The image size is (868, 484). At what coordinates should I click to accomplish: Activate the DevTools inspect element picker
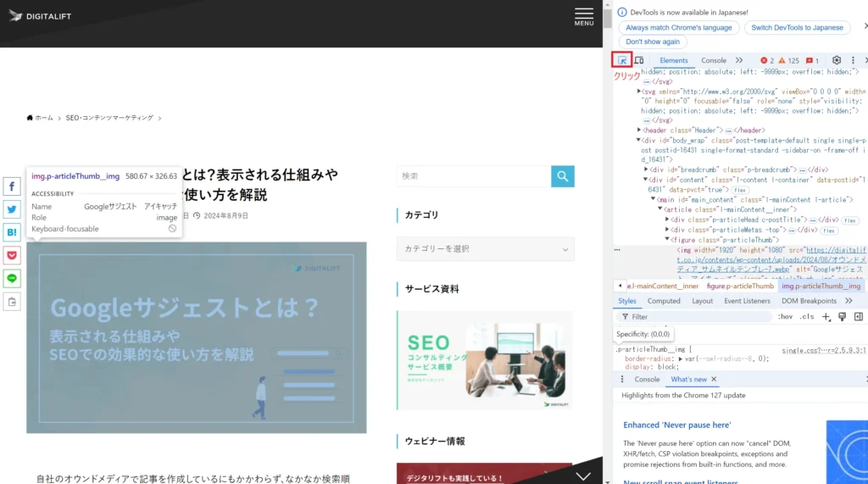(x=622, y=60)
